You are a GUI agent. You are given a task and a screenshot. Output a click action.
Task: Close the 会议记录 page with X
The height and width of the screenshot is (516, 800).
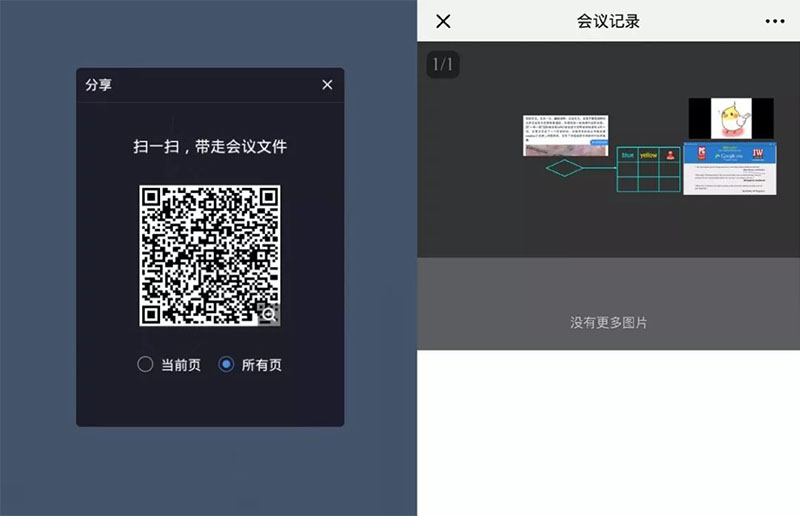pos(443,21)
